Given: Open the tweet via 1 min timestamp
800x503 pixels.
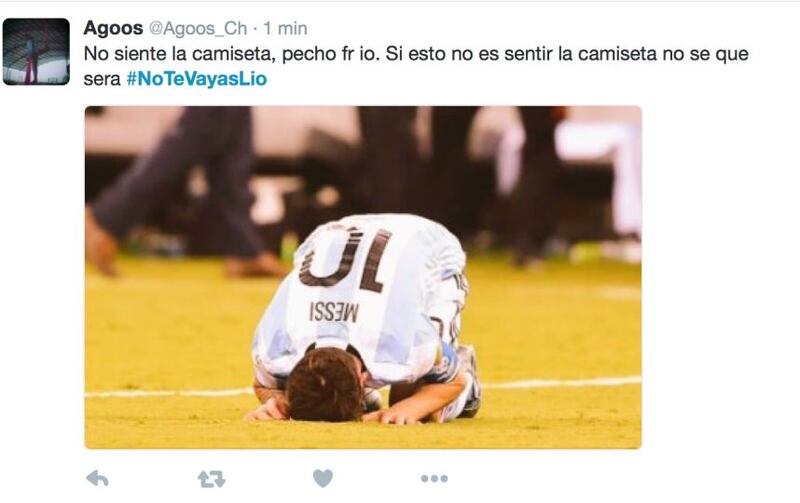Looking at the screenshot, I should coord(285,29).
